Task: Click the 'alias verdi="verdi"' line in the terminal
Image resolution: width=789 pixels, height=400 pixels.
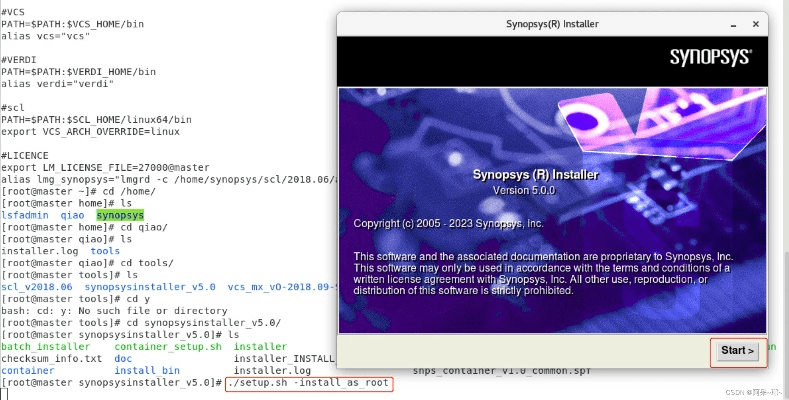Action: tap(57, 84)
